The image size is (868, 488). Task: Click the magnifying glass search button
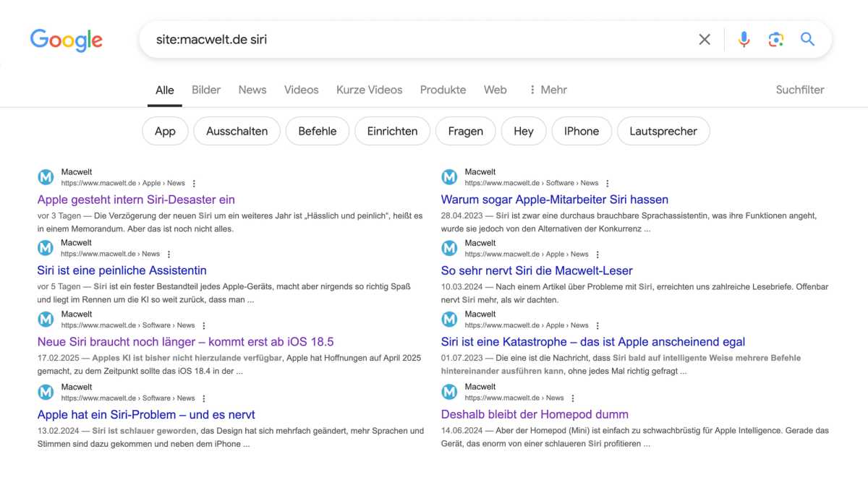click(x=808, y=39)
